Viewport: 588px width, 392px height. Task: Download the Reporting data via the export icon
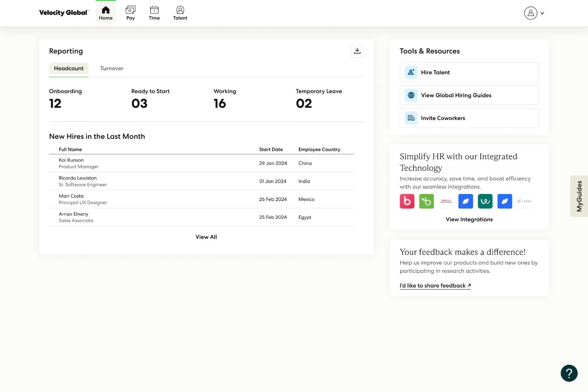(x=357, y=51)
